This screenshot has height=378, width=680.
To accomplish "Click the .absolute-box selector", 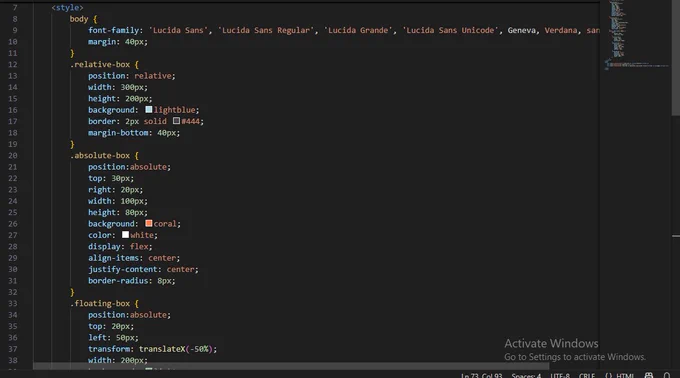I will (100, 155).
